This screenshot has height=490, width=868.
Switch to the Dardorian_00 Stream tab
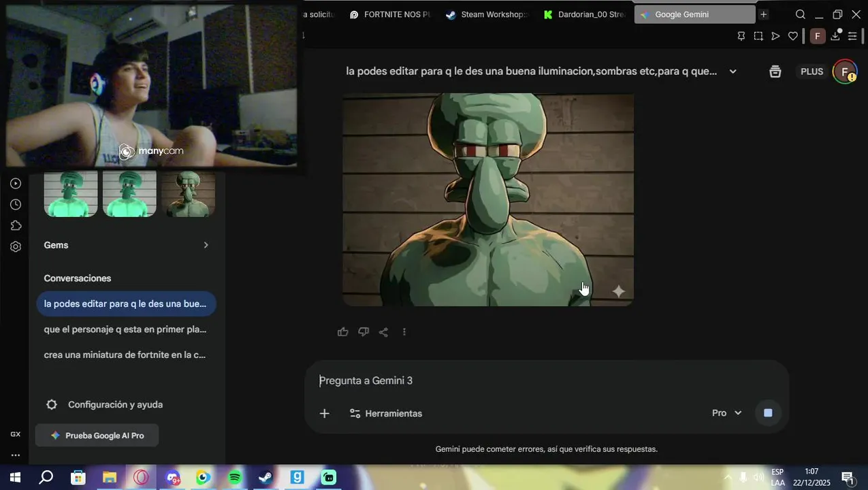click(x=584, y=14)
